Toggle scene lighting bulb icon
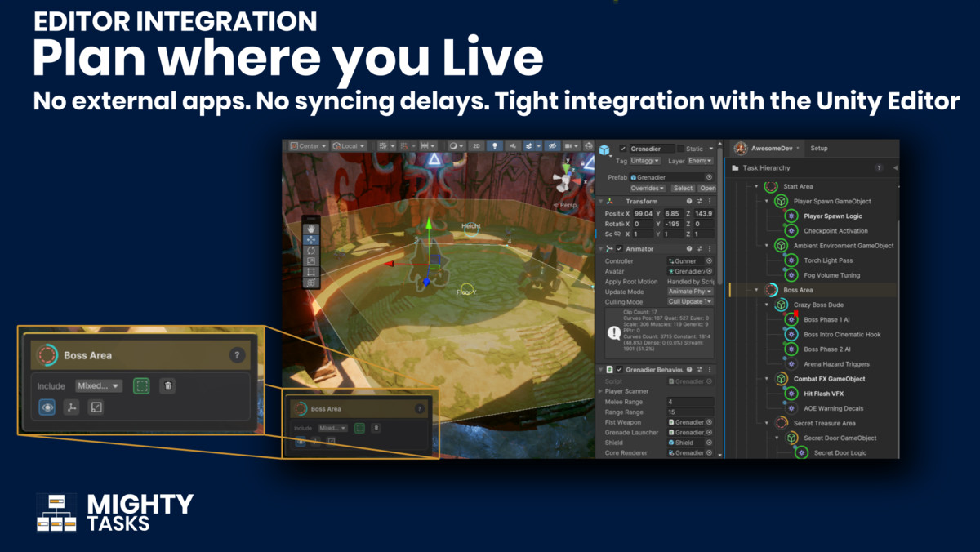 click(495, 146)
